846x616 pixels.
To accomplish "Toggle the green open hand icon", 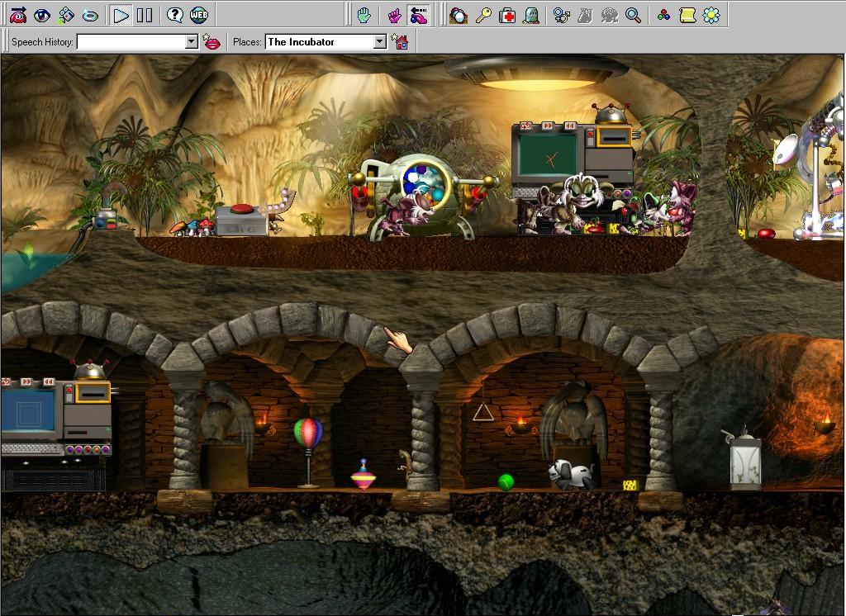I will [364, 15].
